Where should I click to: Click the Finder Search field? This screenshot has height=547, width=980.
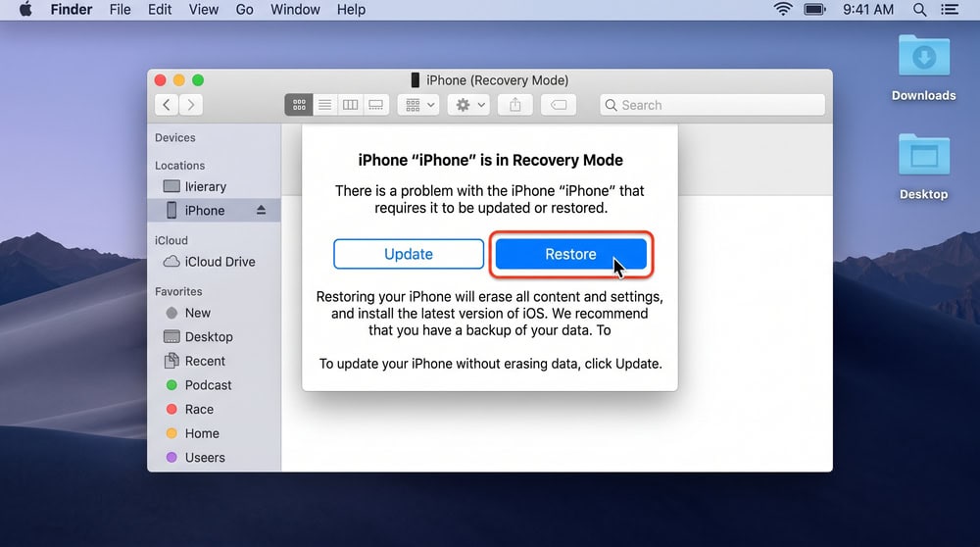[711, 105]
